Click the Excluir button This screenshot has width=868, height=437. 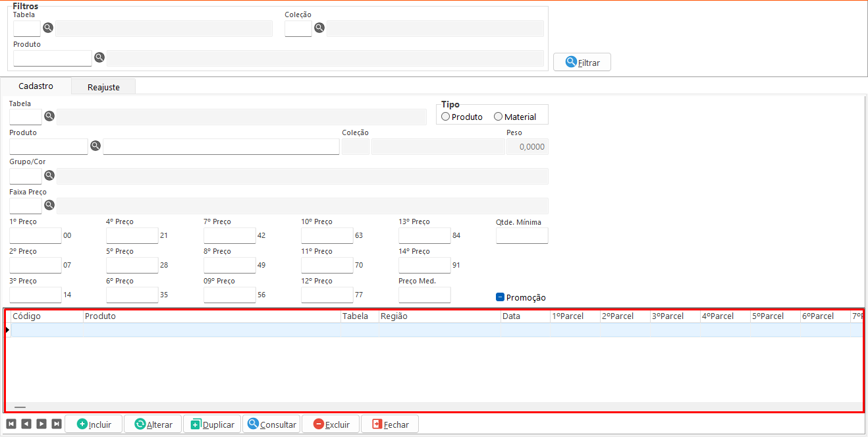click(x=331, y=424)
